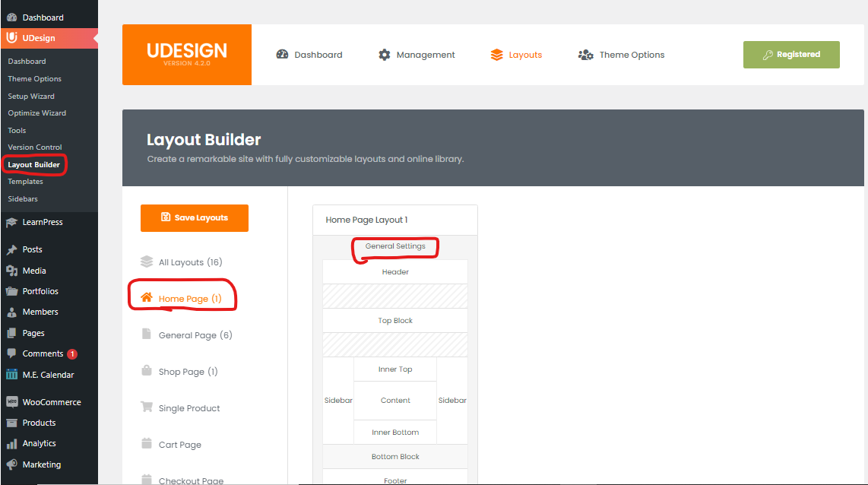Select General Page (6) category
The image size is (868, 485).
click(x=195, y=335)
